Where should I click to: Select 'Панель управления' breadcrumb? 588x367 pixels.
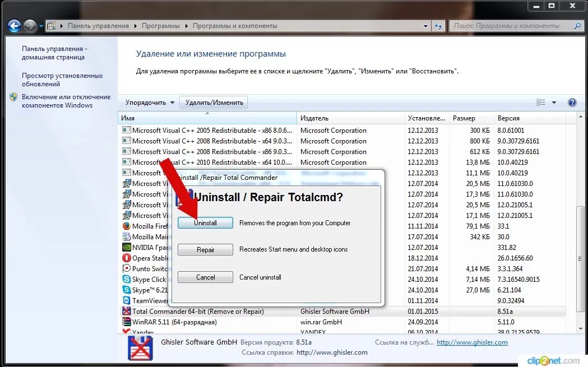click(98, 26)
